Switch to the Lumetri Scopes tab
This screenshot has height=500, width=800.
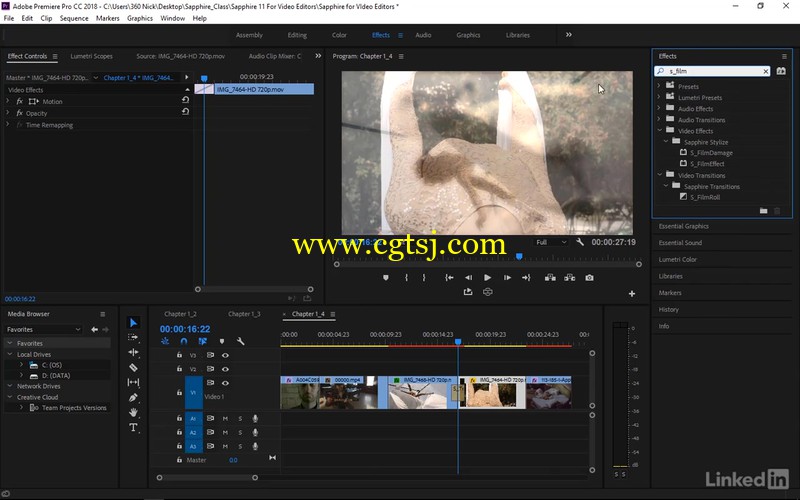(x=91, y=56)
